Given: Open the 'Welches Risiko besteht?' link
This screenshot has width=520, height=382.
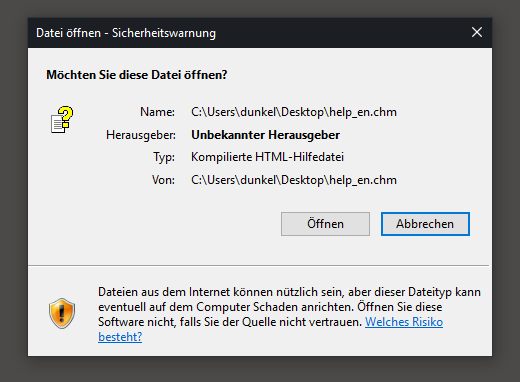Looking at the screenshot, I should tap(404, 322).
